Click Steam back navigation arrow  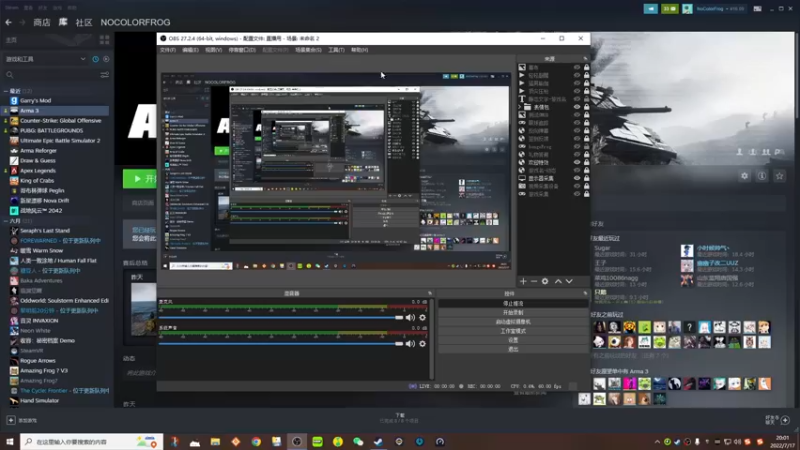[9, 22]
